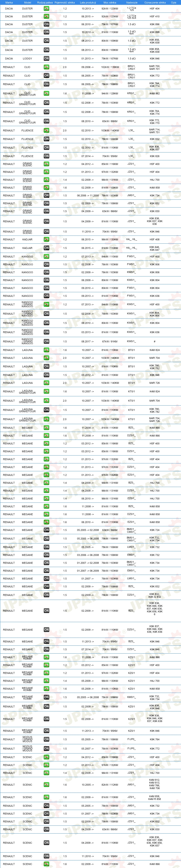Screen dimensions: 181x868
Task: Click the 10.2005 -> production date cell
Action: pos(88,785)
